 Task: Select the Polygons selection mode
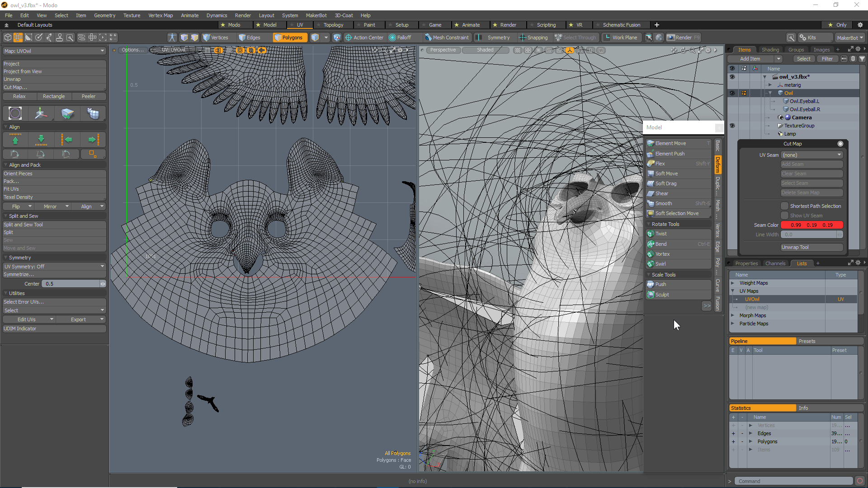pos(289,38)
